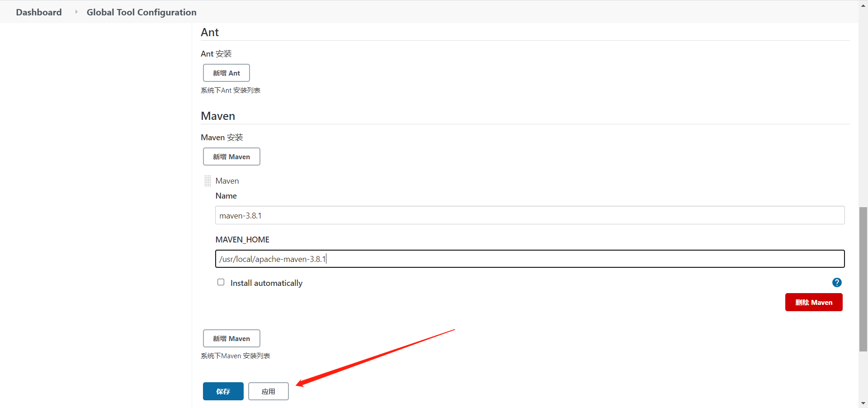The image size is (868, 408).
Task: Focus the Maven Name input field
Action: click(x=530, y=215)
